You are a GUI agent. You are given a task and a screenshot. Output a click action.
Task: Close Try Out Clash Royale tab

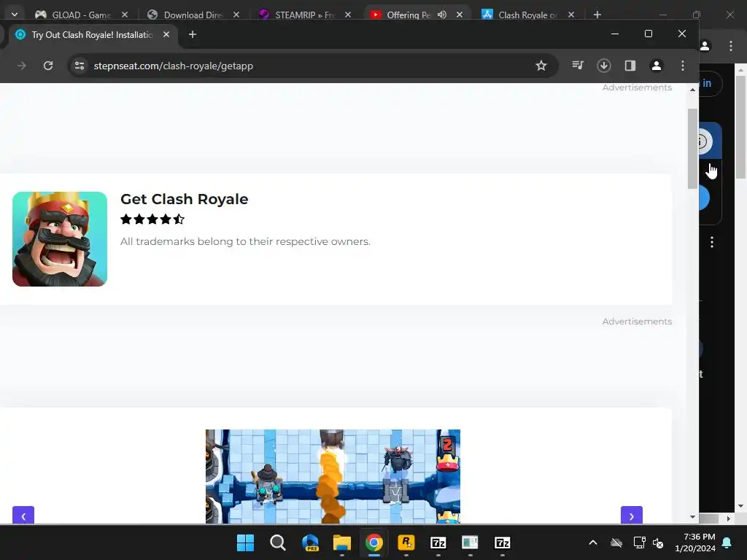(166, 34)
